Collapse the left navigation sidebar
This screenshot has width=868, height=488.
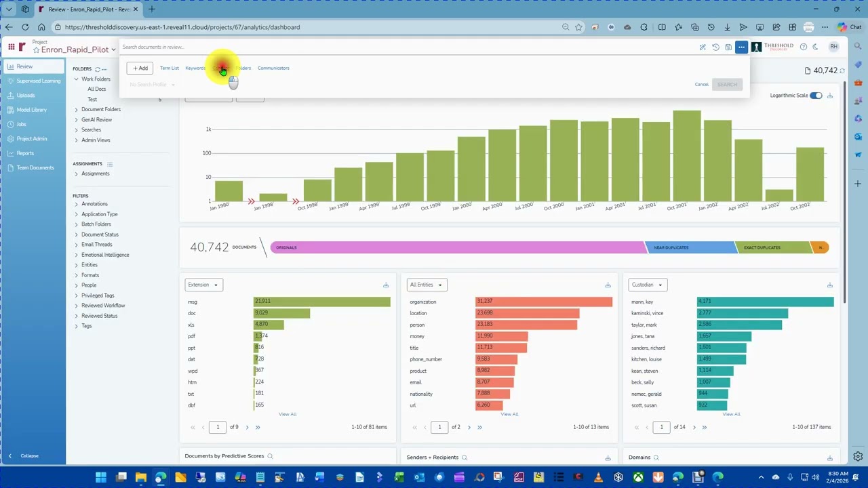(24, 455)
